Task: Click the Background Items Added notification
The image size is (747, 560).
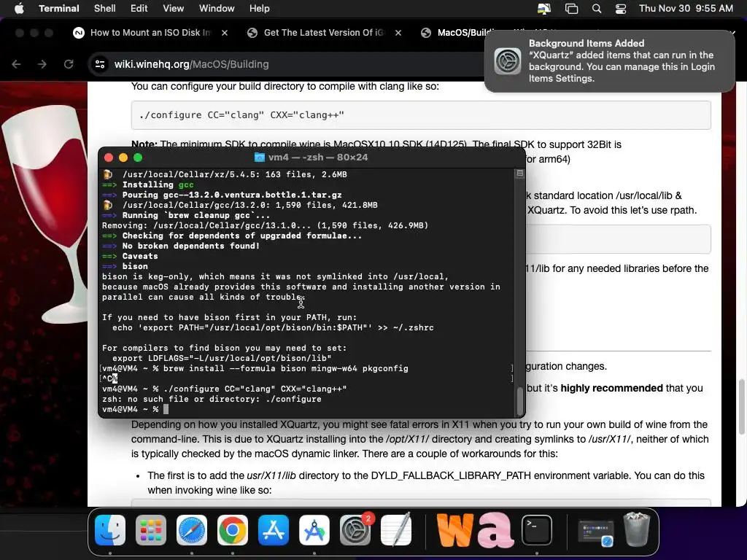Action: pyautogui.click(x=609, y=61)
